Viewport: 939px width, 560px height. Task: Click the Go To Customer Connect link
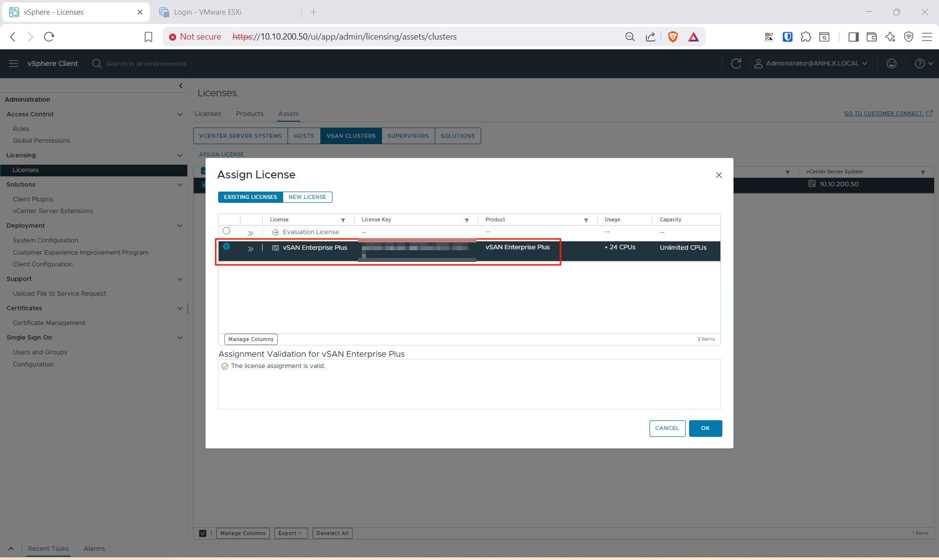(888, 113)
